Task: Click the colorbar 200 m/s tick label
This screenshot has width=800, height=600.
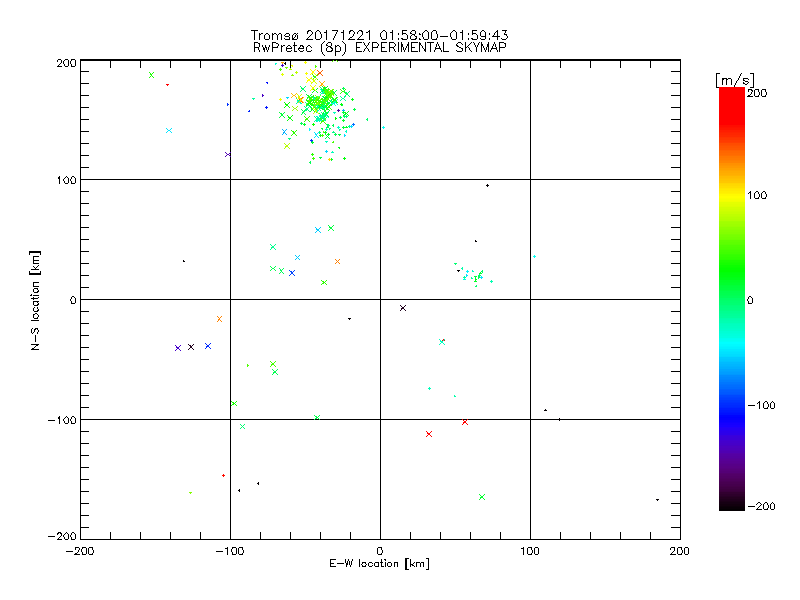Action: pos(757,93)
